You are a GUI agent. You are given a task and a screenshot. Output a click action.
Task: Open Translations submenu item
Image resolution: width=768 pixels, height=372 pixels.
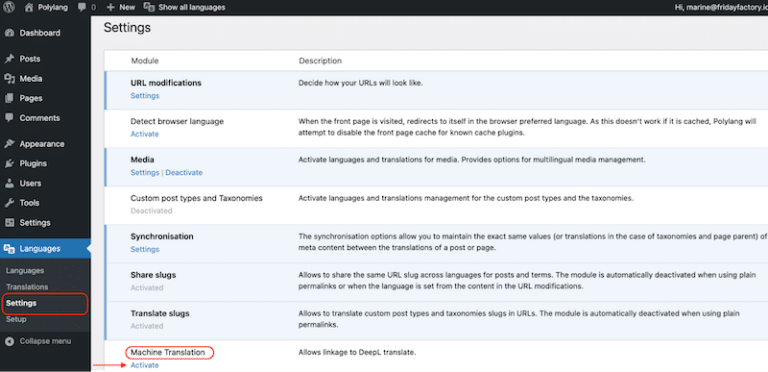(x=27, y=287)
